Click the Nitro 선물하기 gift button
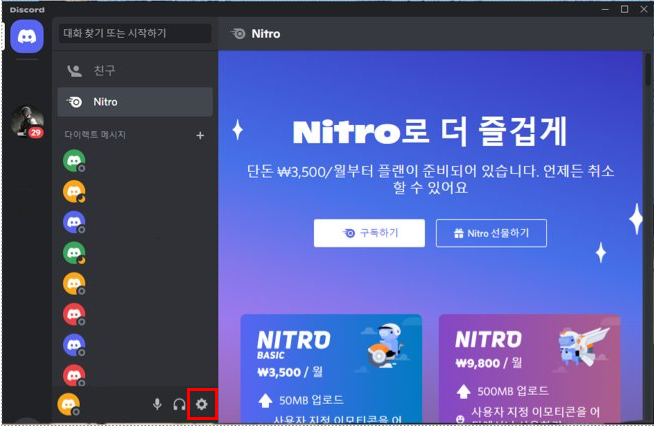Viewport: 654px width, 426px height. [491, 233]
